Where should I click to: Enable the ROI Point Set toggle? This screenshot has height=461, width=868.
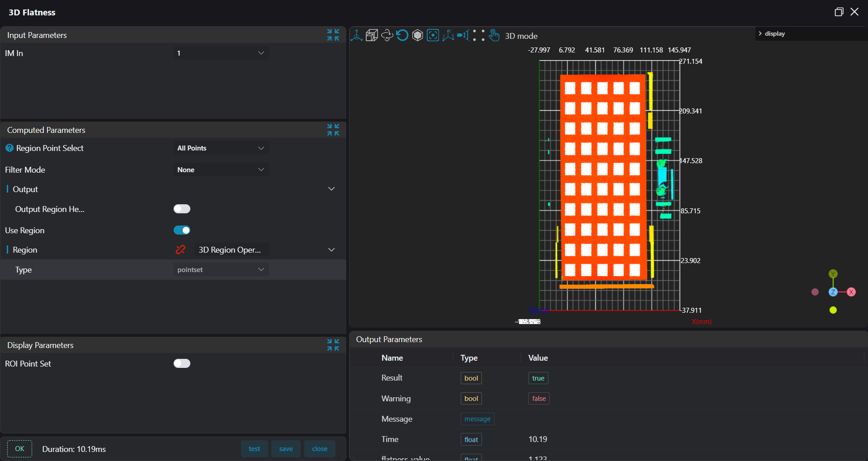pos(182,363)
